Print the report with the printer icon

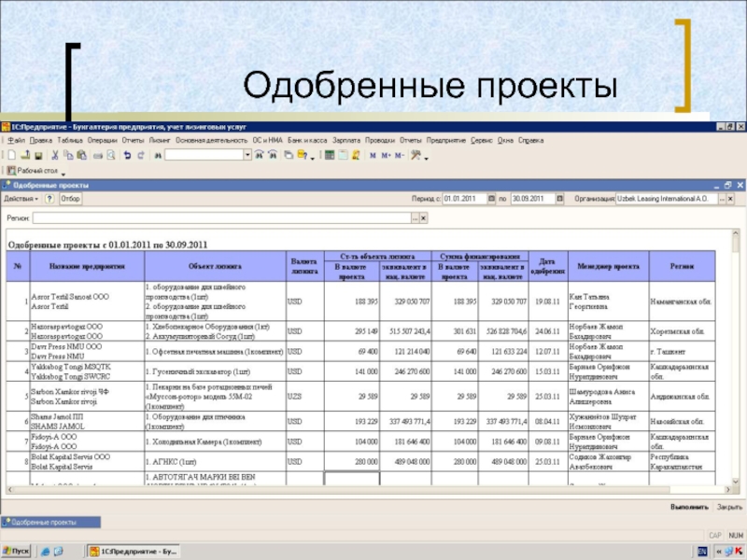click(x=98, y=155)
